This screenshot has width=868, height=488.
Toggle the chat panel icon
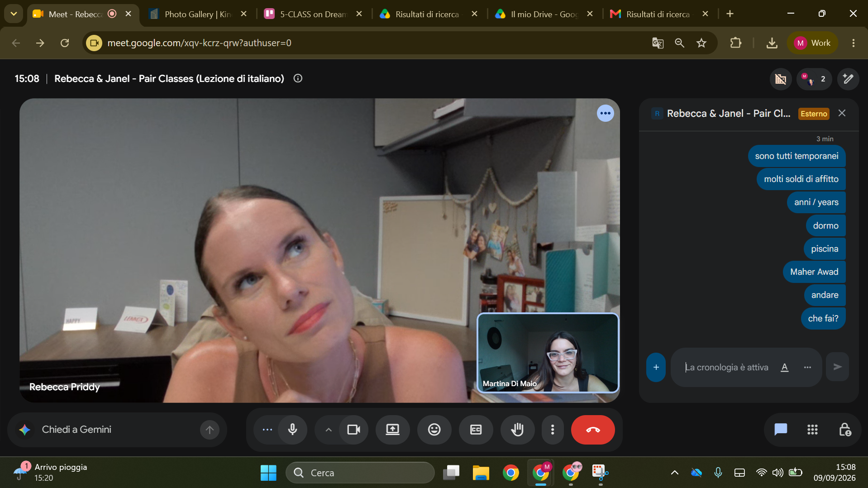coord(781,430)
